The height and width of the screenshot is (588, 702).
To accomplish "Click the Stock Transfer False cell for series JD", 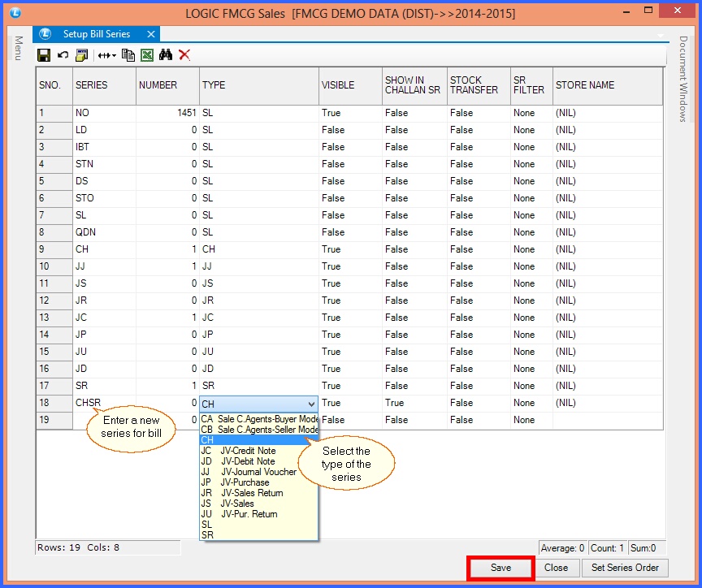I will 479,369.
